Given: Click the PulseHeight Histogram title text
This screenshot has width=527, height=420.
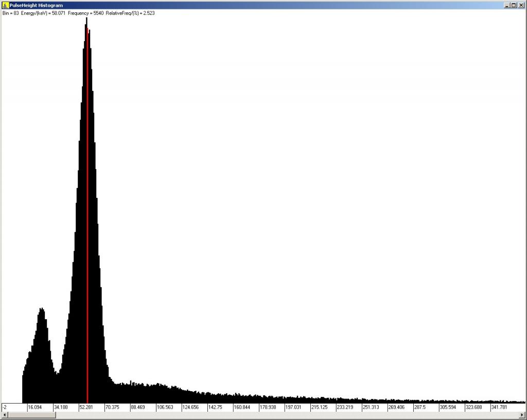Looking at the screenshot, I should (x=36, y=5).
